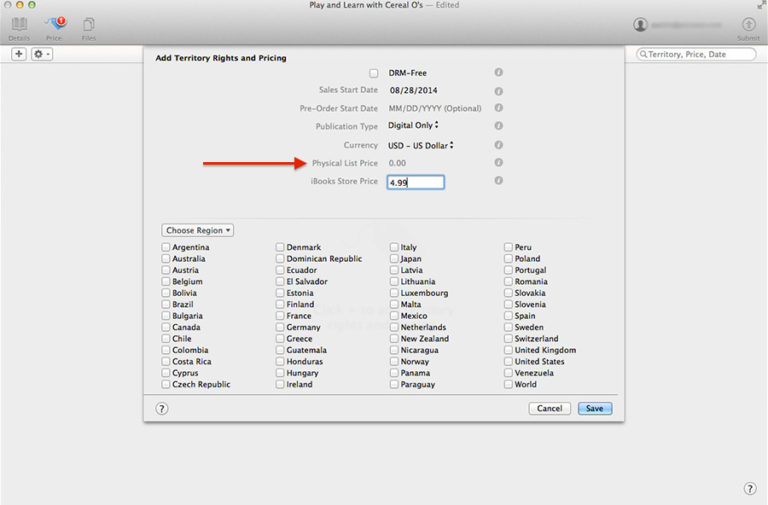The image size is (768, 505).
Task: Click the info icon for Sales Start Date
Action: tap(498, 91)
